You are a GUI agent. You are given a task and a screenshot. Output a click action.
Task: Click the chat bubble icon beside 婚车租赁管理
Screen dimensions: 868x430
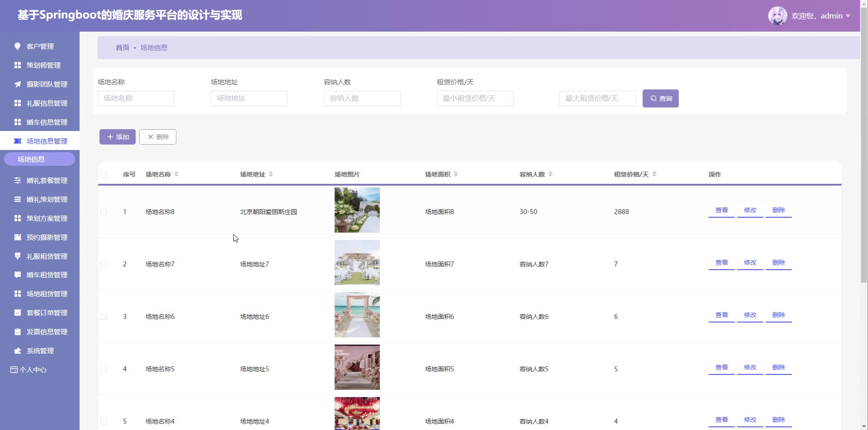(x=18, y=275)
